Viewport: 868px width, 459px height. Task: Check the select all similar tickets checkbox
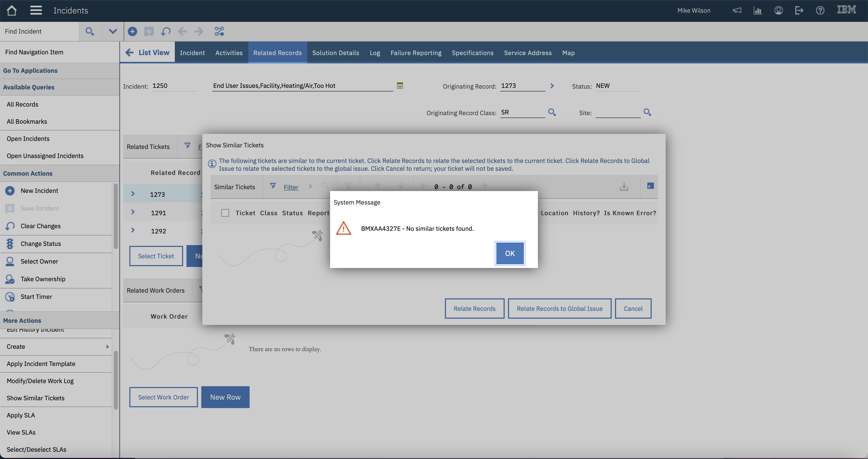pyautogui.click(x=225, y=213)
